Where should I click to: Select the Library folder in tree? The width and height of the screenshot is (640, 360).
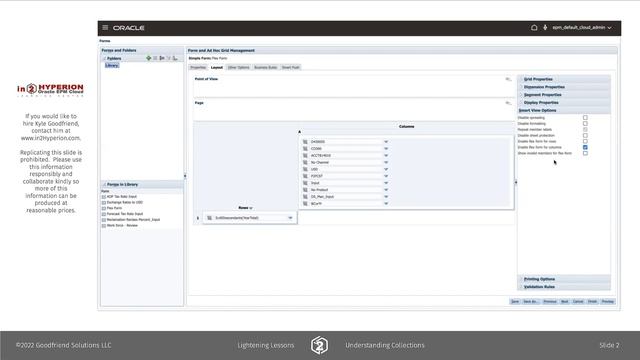point(112,65)
